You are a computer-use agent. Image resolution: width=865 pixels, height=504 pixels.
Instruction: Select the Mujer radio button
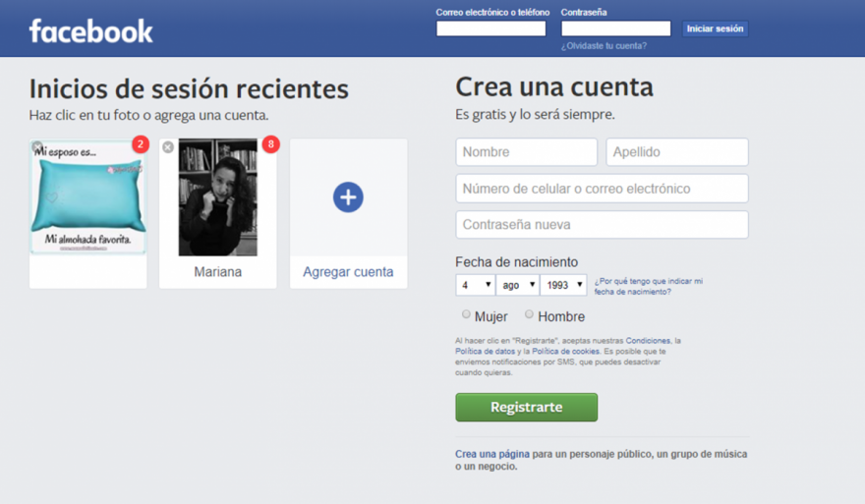click(466, 314)
